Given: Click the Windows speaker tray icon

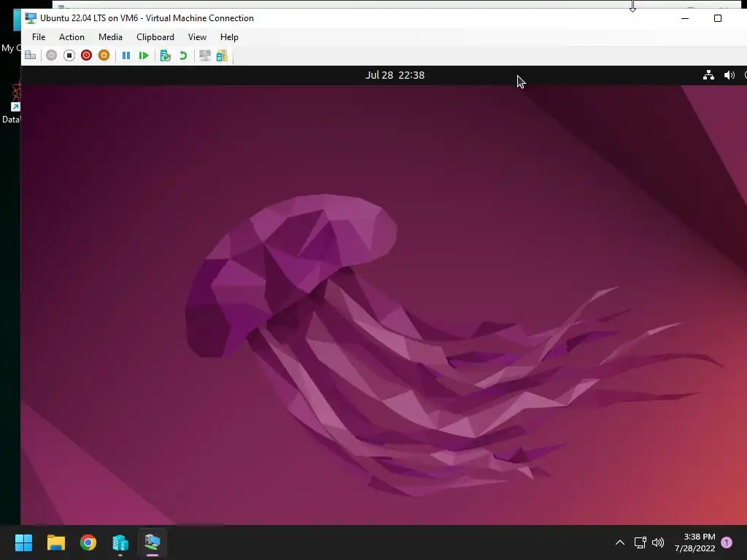Looking at the screenshot, I should point(658,542).
